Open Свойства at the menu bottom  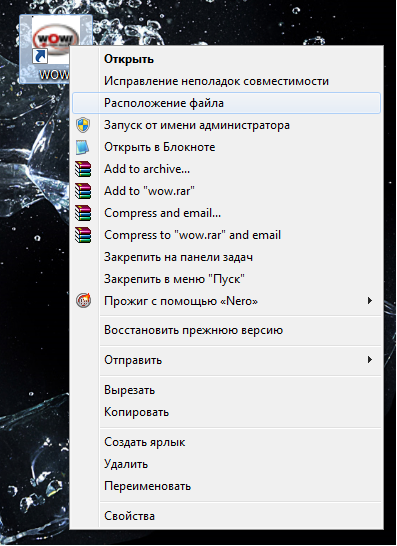226,516
